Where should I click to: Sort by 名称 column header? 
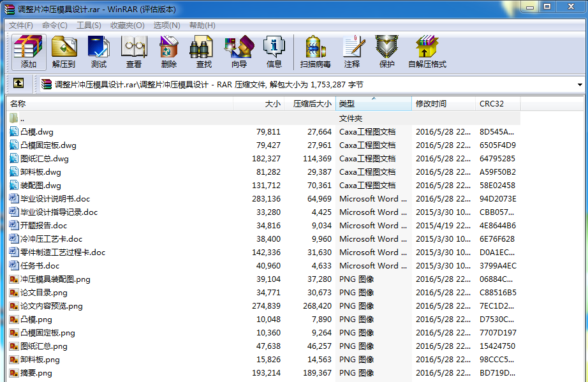pos(120,103)
